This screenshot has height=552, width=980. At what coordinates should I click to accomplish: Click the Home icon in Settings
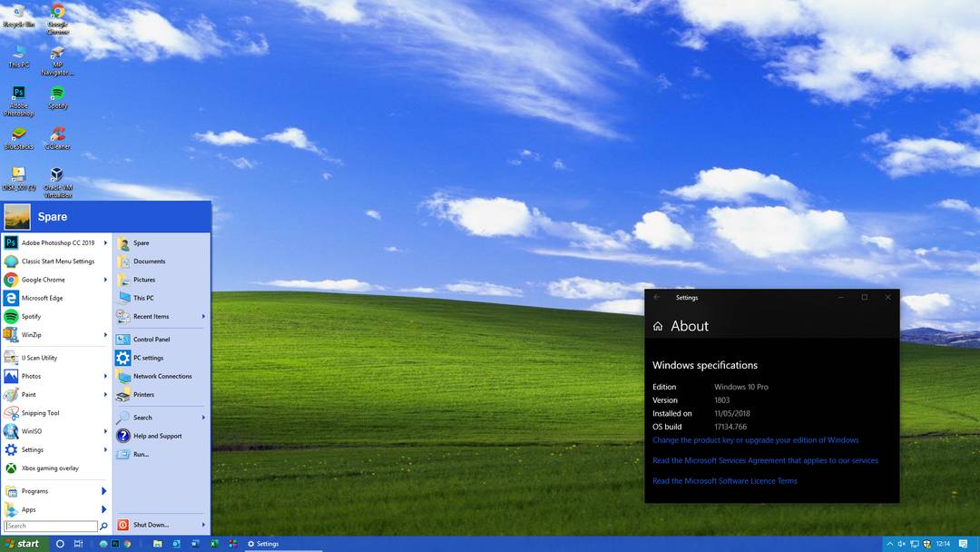tap(656, 324)
